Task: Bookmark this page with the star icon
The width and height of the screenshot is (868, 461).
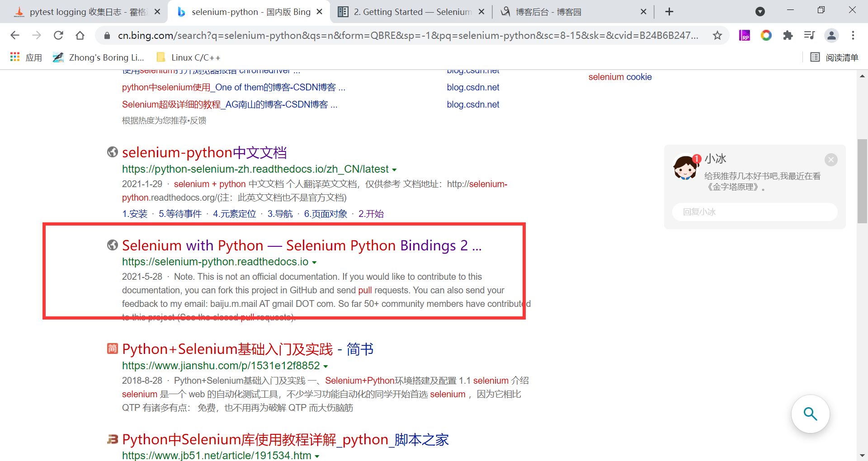Action: tap(717, 35)
